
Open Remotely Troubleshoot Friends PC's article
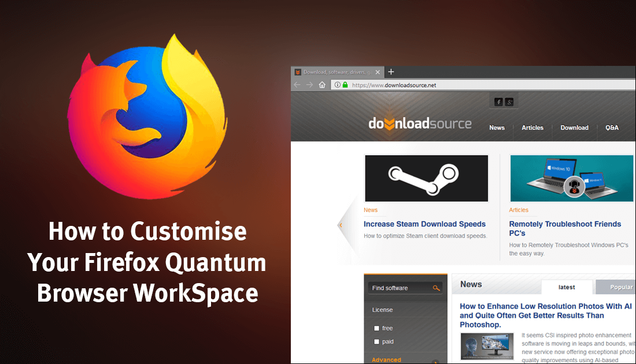coord(565,229)
